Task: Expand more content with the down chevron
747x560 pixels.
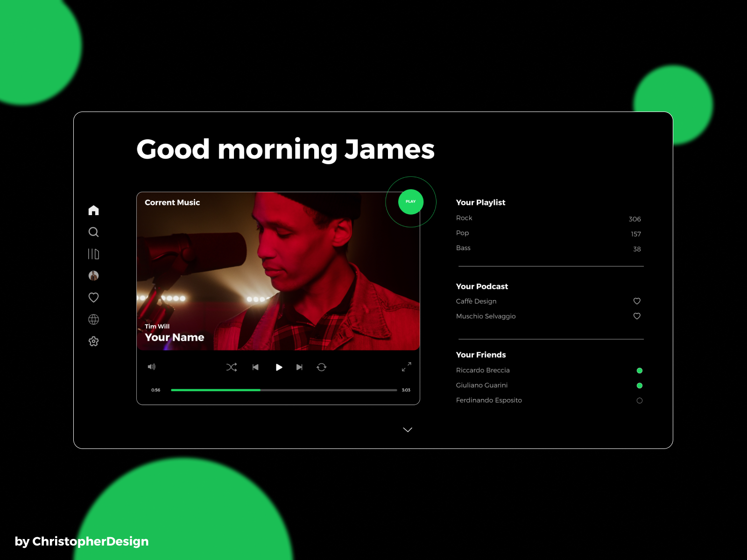Action: coord(408,430)
